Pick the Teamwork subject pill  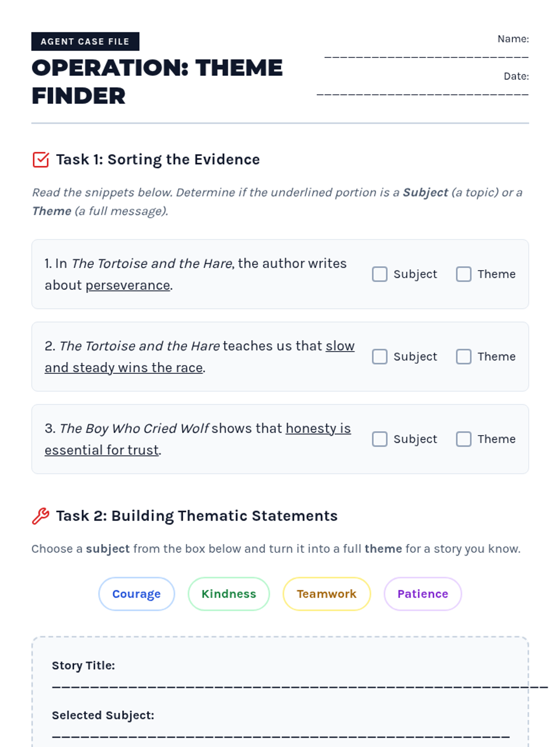[327, 594]
